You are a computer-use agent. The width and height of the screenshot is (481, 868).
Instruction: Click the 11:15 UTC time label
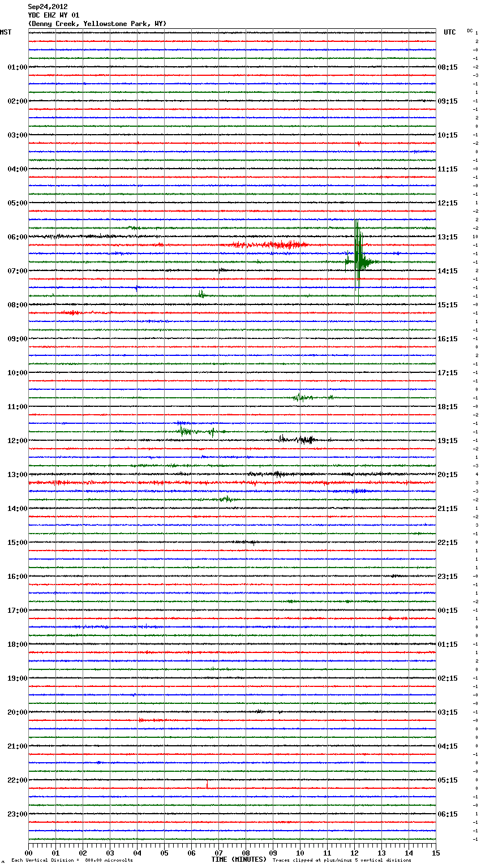448,169
